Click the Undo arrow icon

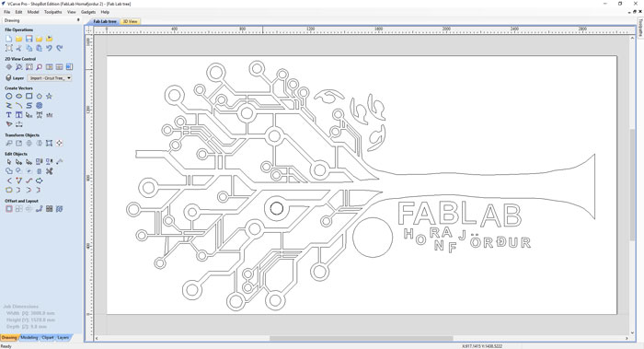point(50,48)
